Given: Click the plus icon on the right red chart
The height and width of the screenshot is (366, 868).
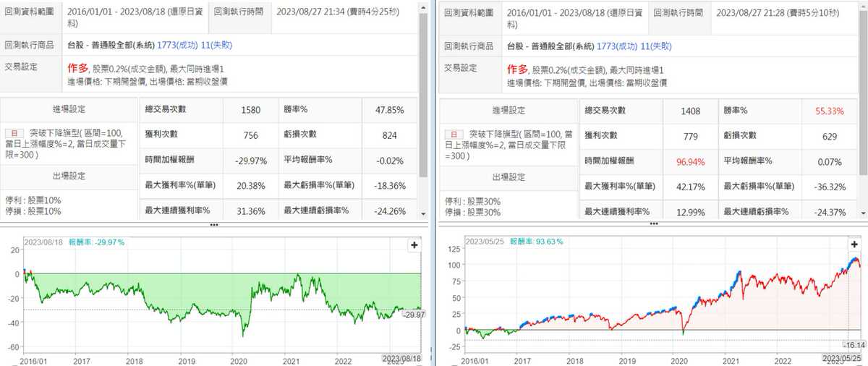Looking at the screenshot, I should pos(854,245).
